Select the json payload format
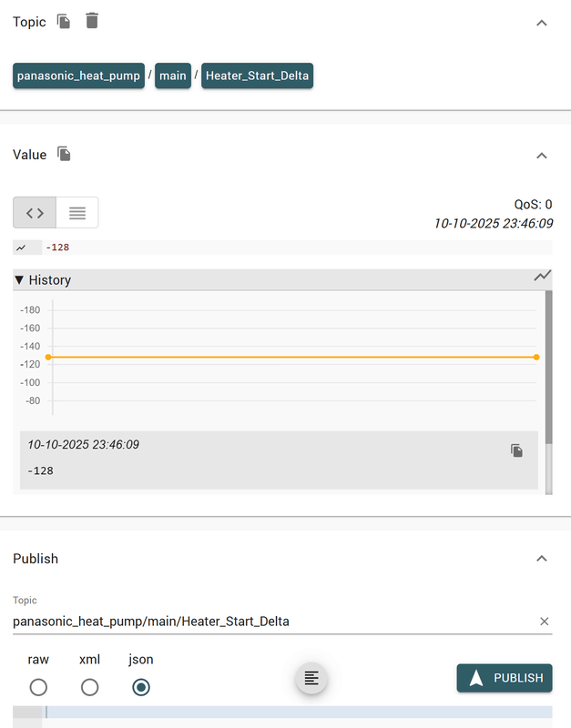Viewport: 571px width, 728px height. pos(141,687)
